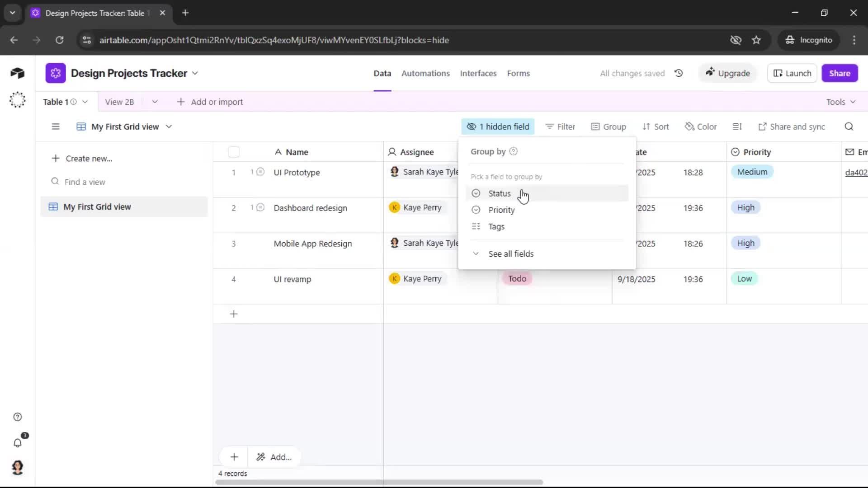This screenshot has width=868, height=488.
Task: Expand the Tools dropdown
Action: pyautogui.click(x=841, y=102)
